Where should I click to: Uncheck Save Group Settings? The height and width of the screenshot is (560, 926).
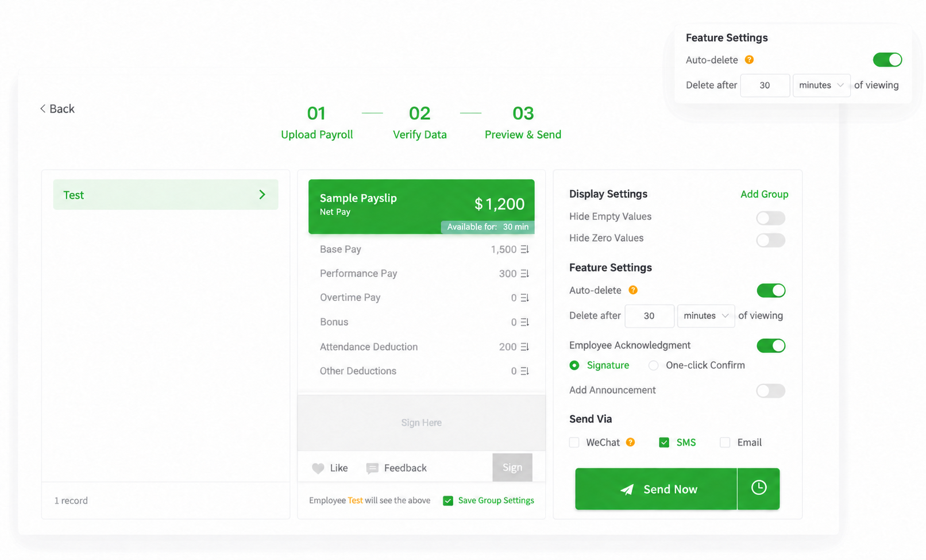pyautogui.click(x=448, y=501)
